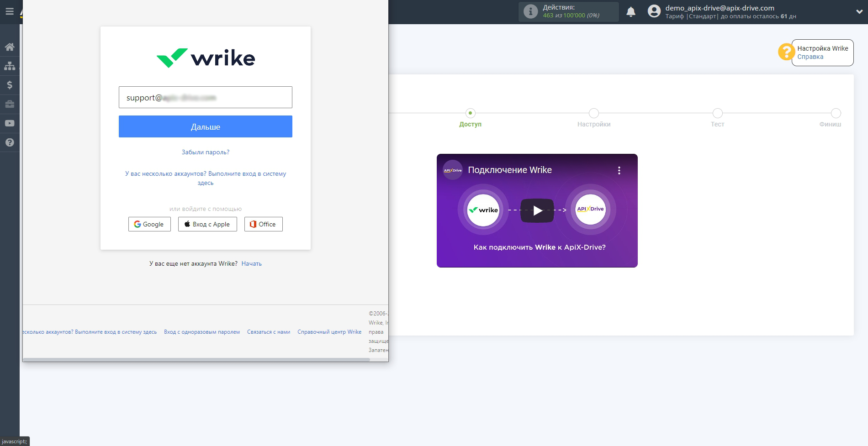Go to the home icon in sidebar
This screenshot has width=868, height=446.
tap(10, 47)
